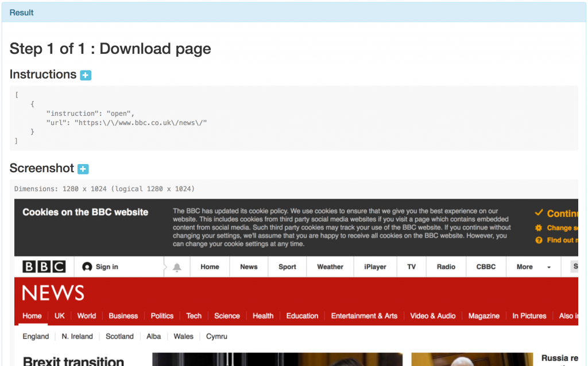
Task: Open the Weather section from the menu
Action: pyautogui.click(x=330, y=266)
